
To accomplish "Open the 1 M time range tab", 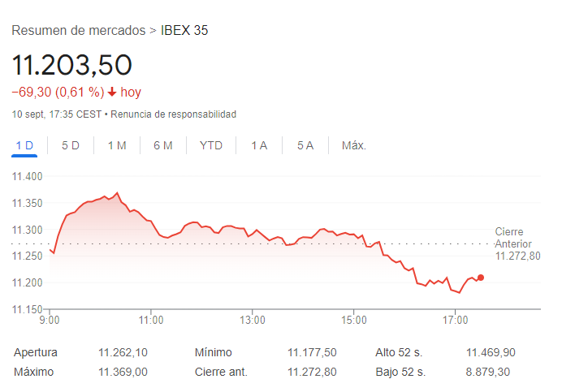I will point(117,145).
